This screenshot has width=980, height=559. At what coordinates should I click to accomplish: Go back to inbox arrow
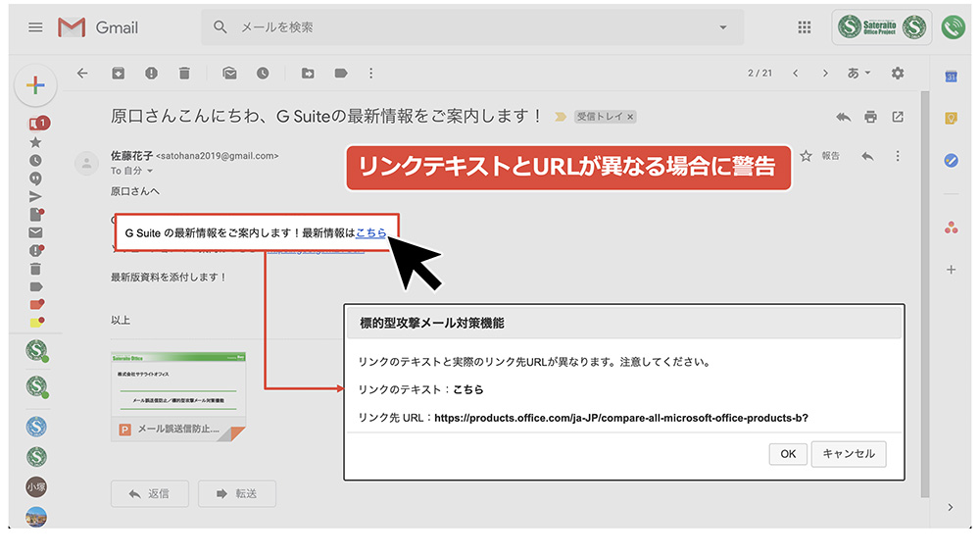82,74
